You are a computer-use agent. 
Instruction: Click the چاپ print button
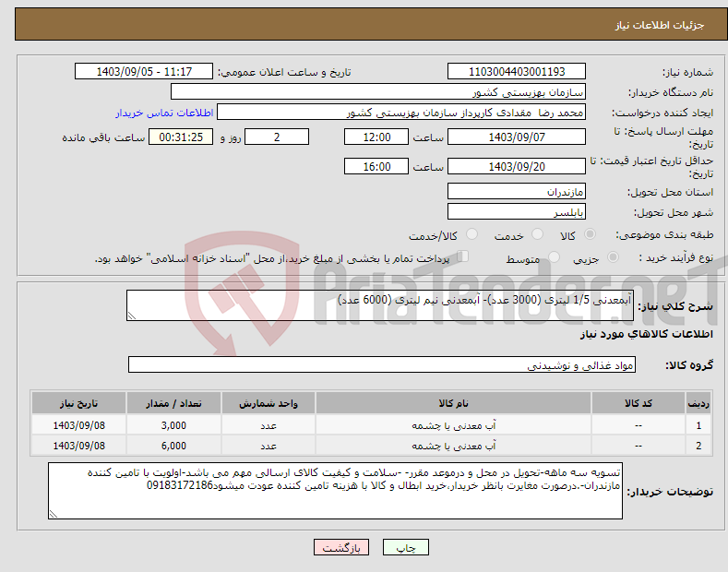[406, 547]
